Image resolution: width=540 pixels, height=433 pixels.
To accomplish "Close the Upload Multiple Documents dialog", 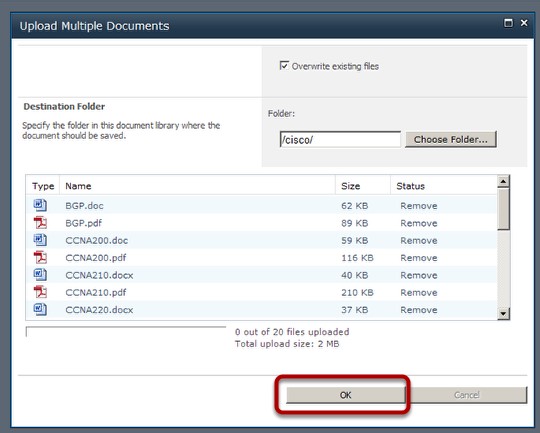I will coord(524,23).
